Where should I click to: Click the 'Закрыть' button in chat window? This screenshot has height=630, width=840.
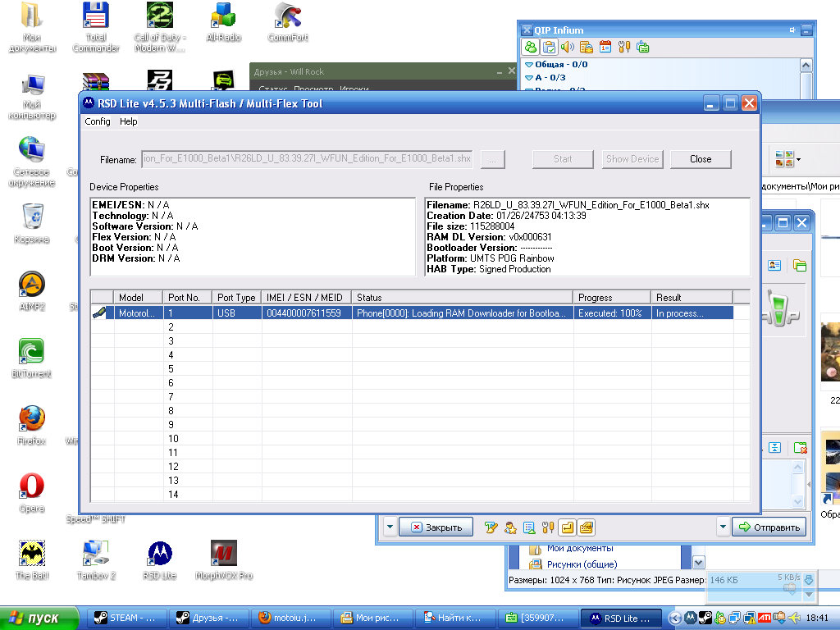point(436,527)
